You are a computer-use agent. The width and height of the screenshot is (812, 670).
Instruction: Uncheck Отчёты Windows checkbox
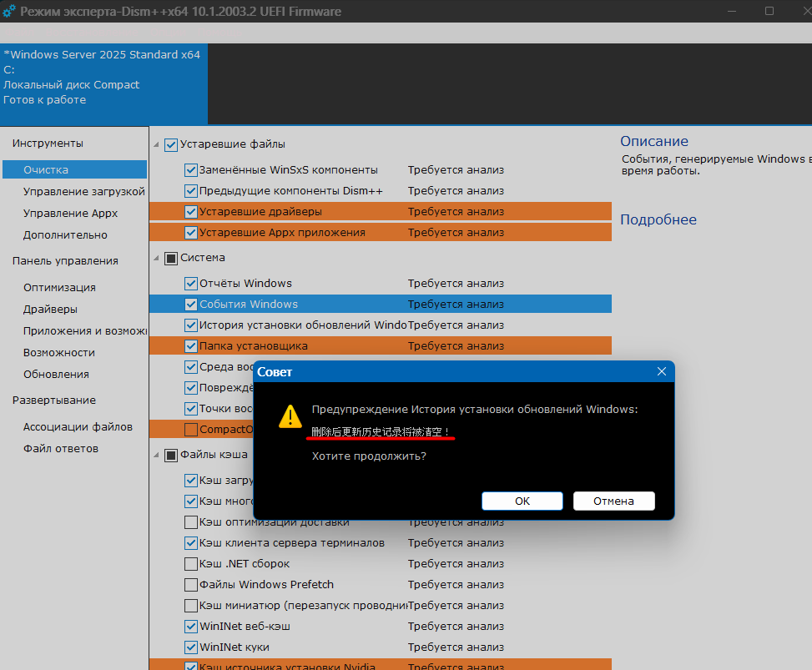(191, 284)
